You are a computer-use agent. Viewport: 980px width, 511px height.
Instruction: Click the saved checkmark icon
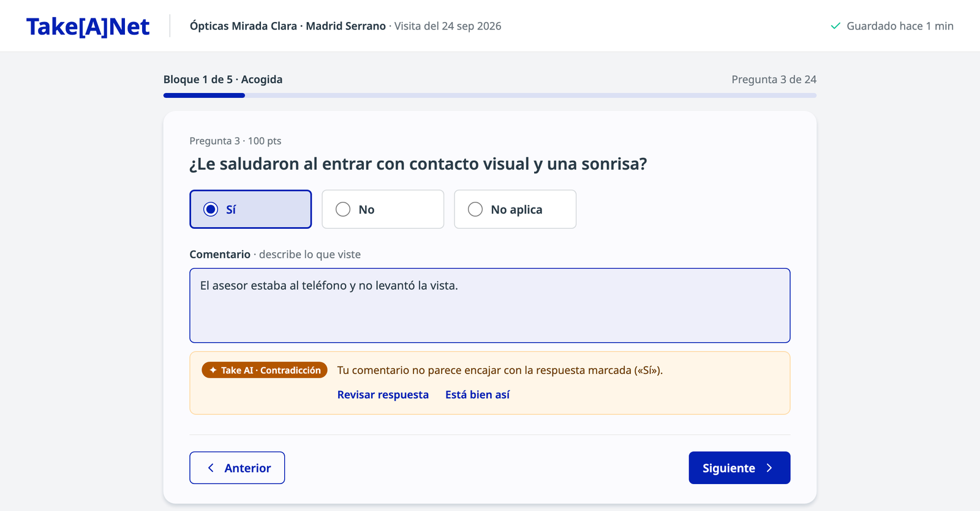tap(835, 26)
